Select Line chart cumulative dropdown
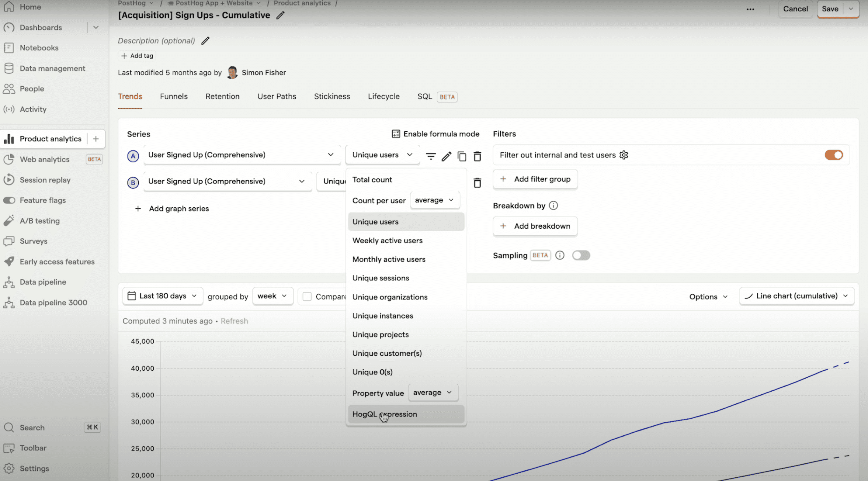868x481 pixels. pyautogui.click(x=796, y=296)
